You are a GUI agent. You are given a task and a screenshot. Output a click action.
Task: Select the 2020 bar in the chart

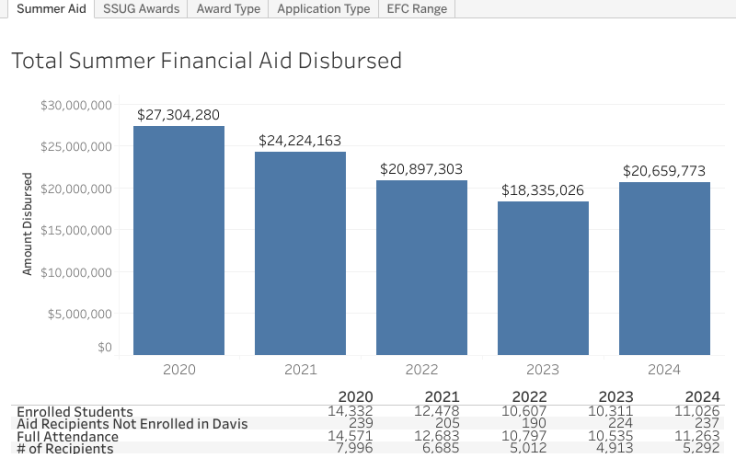click(x=179, y=240)
